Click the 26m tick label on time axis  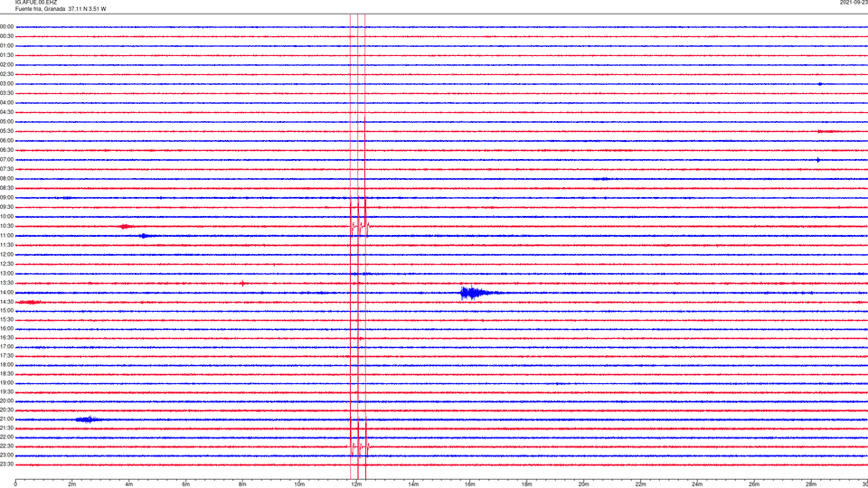754,484
